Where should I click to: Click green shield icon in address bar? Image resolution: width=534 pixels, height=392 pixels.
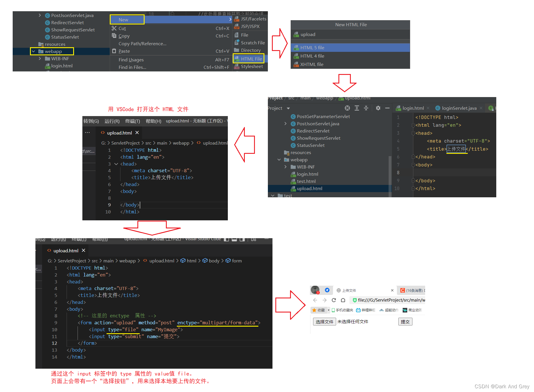pos(355,300)
